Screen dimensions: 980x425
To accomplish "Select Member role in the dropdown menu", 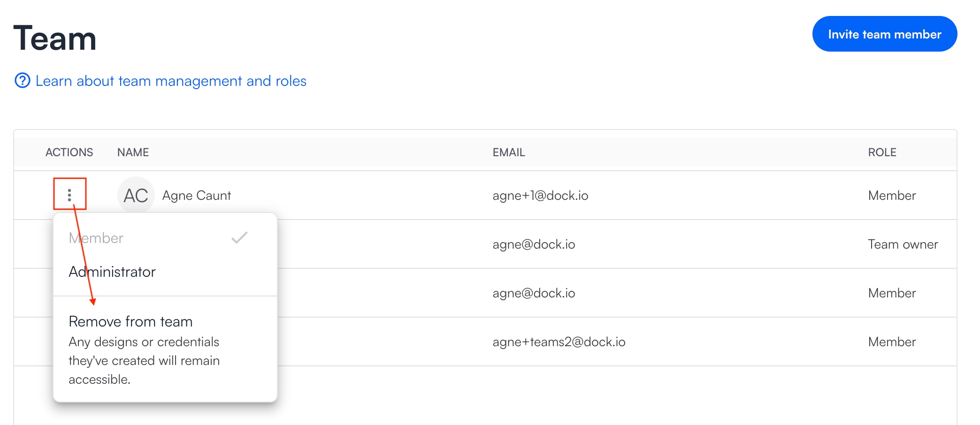I will pyautogui.click(x=96, y=238).
